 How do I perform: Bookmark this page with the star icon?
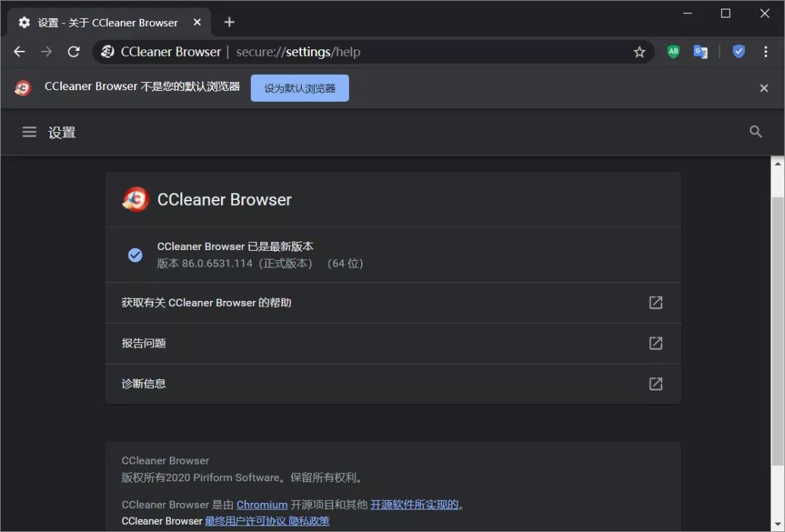[x=640, y=52]
